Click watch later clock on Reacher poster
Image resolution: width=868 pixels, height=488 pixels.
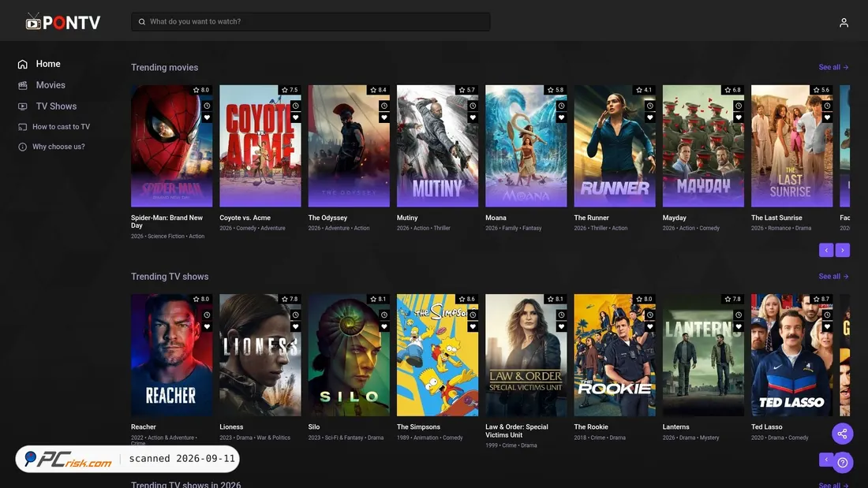tap(207, 315)
